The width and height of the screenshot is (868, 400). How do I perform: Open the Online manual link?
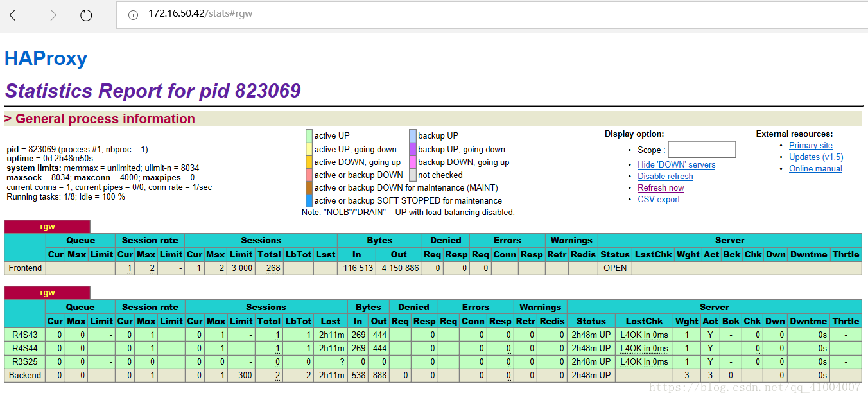(x=815, y=168)
